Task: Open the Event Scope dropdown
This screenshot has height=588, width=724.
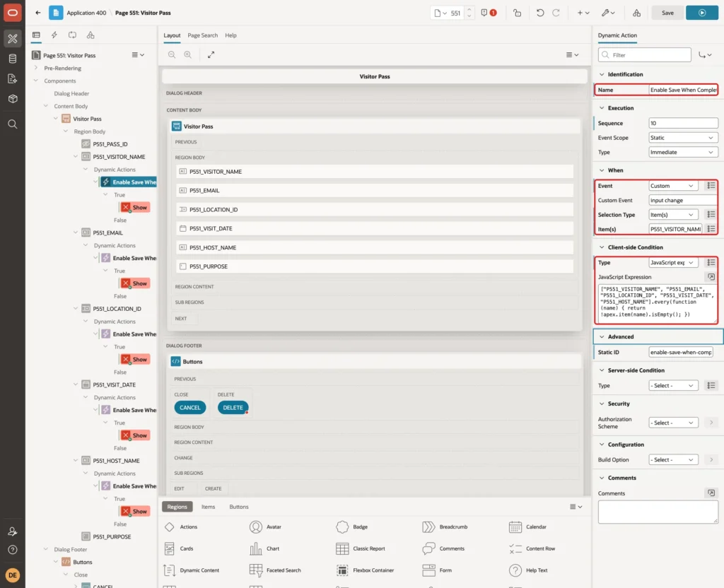Action: [x=683, y=138]
